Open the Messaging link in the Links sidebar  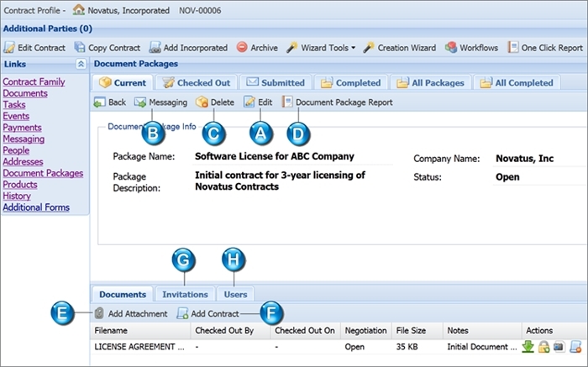pos(24,139)
